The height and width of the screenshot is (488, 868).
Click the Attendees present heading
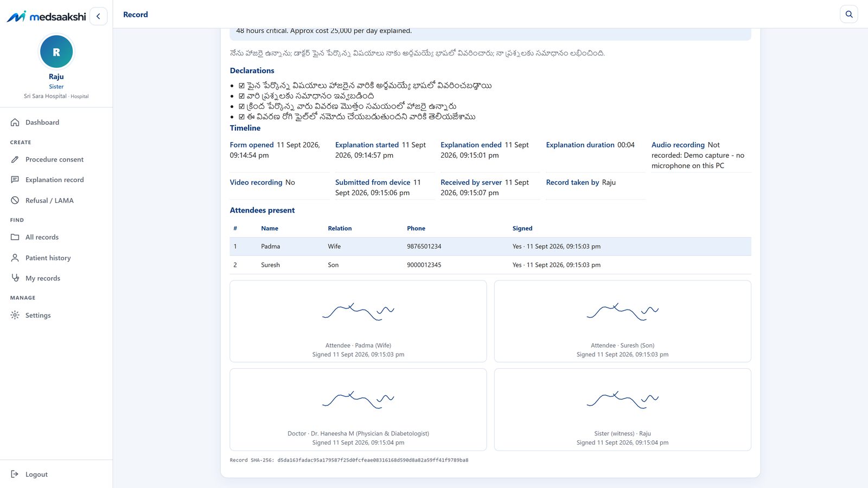coord(262,210)
